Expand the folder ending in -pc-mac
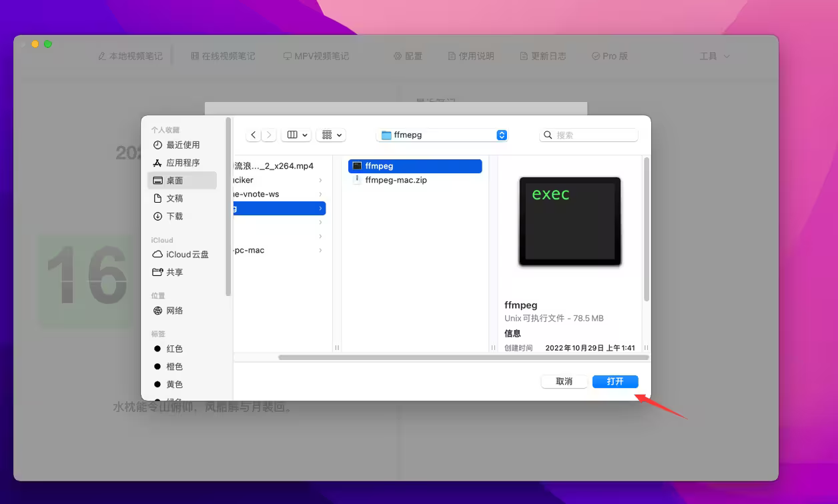This screenshot has width=838, height=504. pyautogui.click(x=320, y=250)
